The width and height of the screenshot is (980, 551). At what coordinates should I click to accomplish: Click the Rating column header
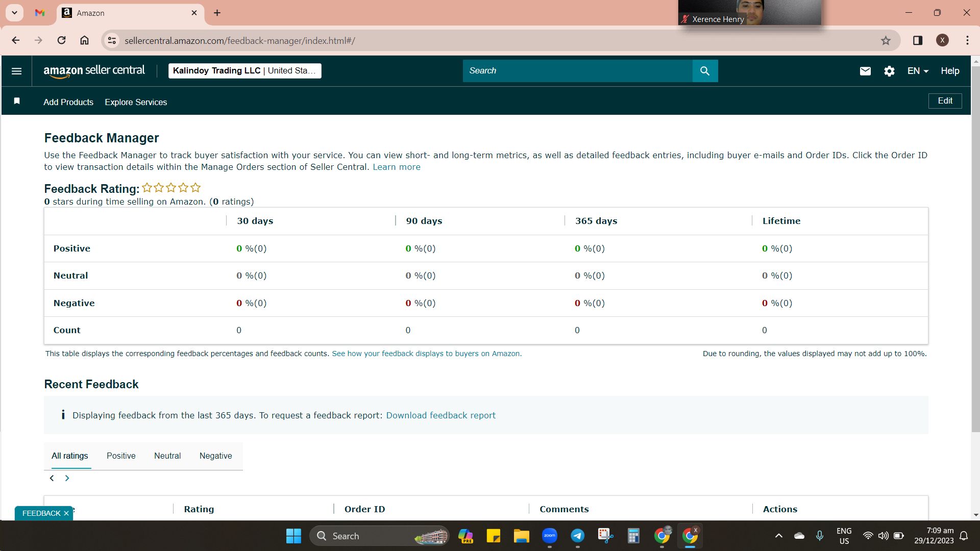(x=199, y=509)
